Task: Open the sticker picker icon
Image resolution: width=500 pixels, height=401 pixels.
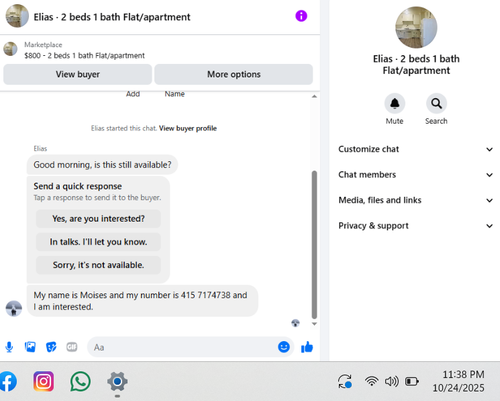Action: 51,347
